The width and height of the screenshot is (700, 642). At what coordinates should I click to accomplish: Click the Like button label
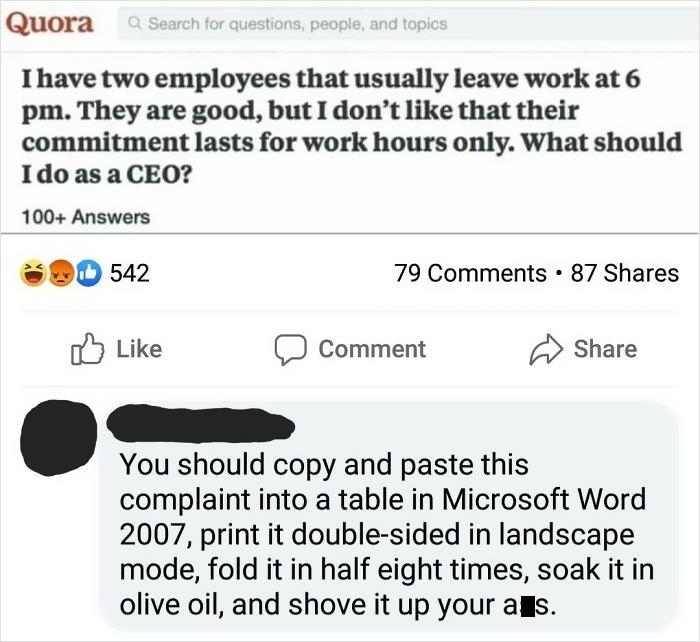point(139,349)
